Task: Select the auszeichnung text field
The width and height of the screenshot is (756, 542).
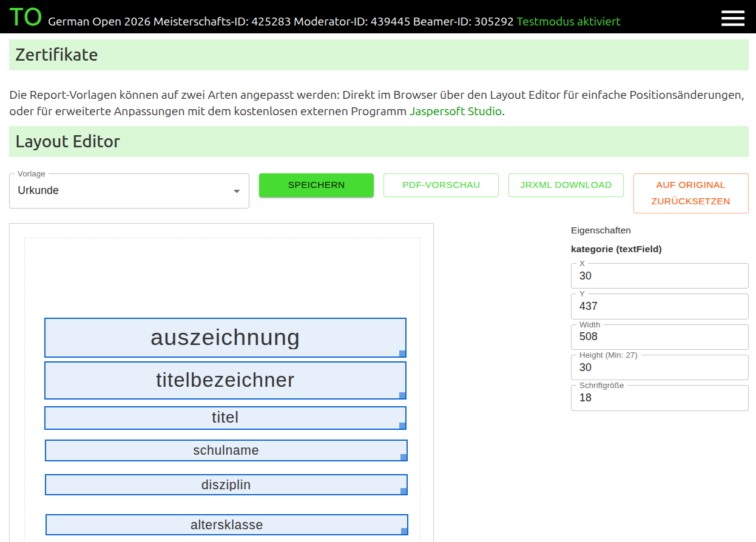Action: tap(225, 337)
